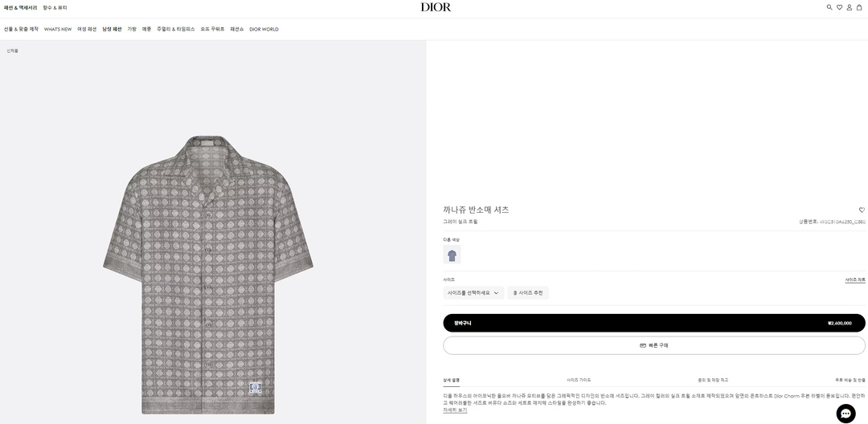Switch to the 무료 배송 및 반품 tab

pos(850,380)
